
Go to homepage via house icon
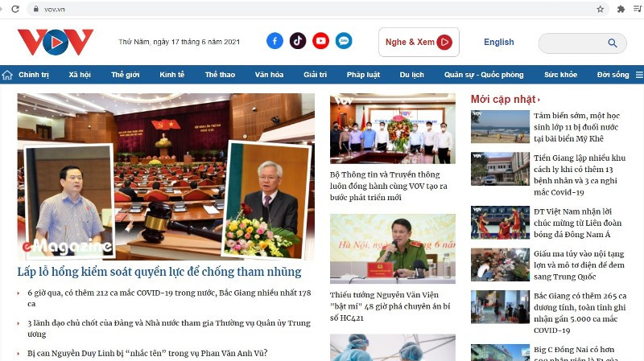7,75
